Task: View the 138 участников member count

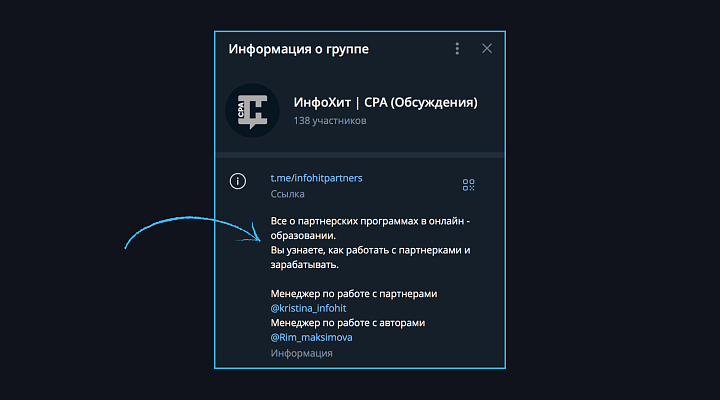Action: click(330, 121)
